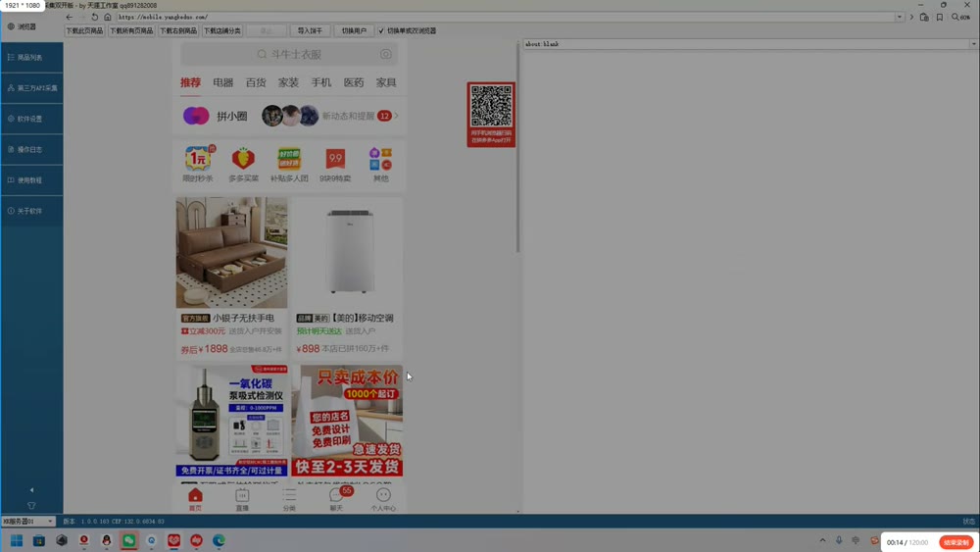Click the funnel filter icon in sidebar
This screenshot has height=552, width=980.
tap(31, 505)
